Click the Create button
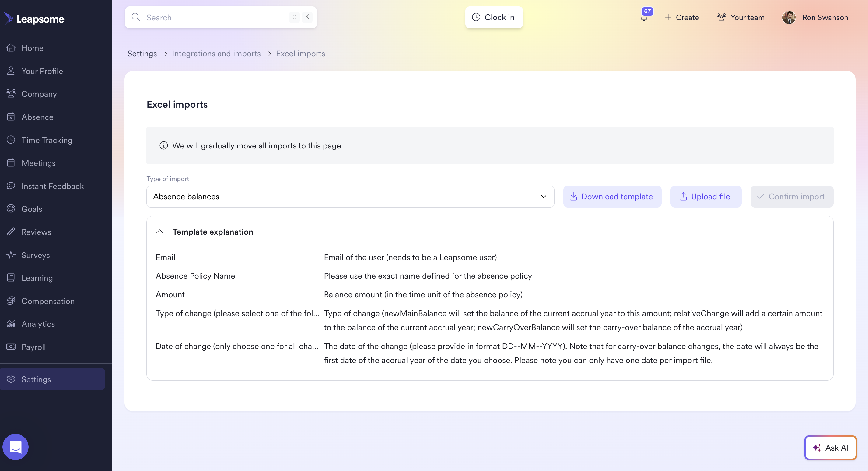The image size is (868, 471). (x=682, y=17)
